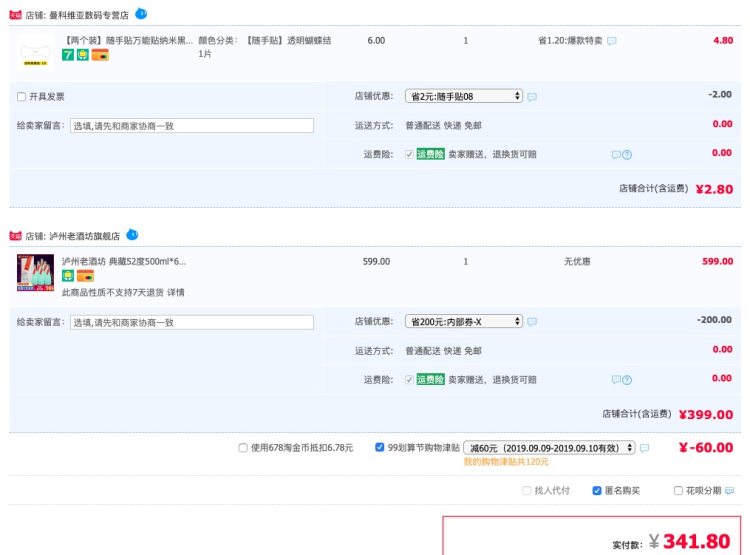Click the 随手贴 product thumbnail

(x=35, y=52)
